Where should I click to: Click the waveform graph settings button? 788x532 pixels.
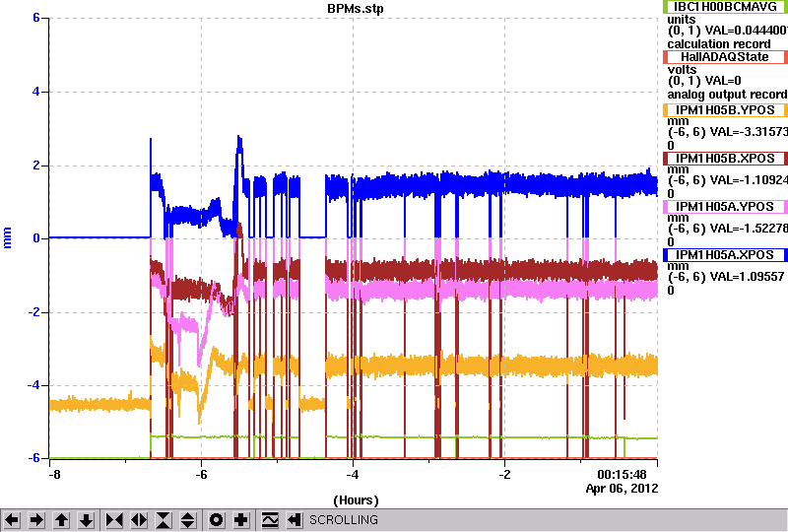pos(270,520)
